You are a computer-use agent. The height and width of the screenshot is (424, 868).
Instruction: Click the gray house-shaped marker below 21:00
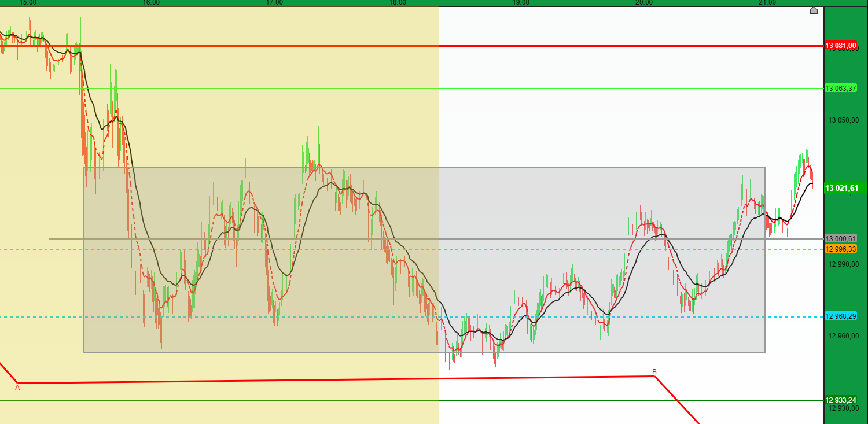coord(814,10)
